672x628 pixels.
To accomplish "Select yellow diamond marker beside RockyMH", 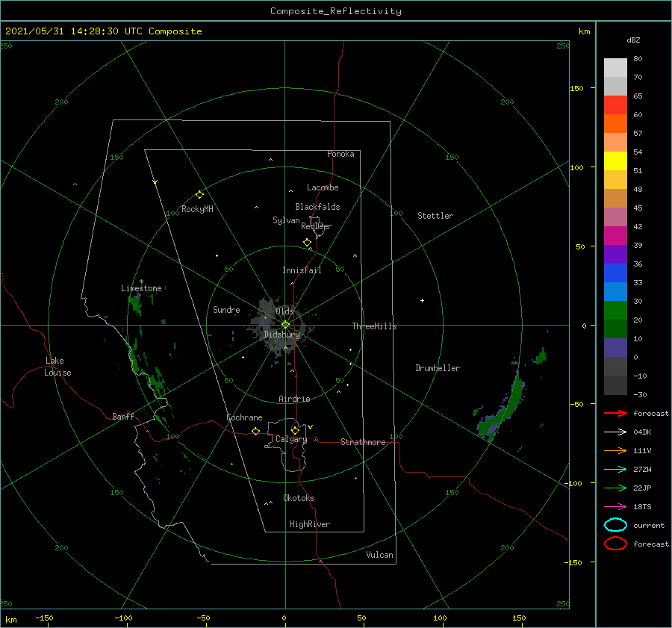I will 199,195.
